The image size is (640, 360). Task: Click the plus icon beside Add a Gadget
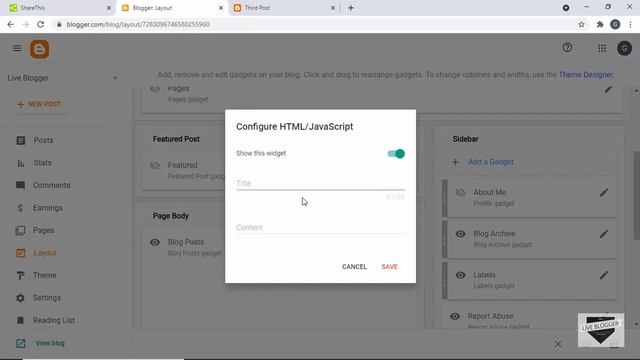pos(455,162)
